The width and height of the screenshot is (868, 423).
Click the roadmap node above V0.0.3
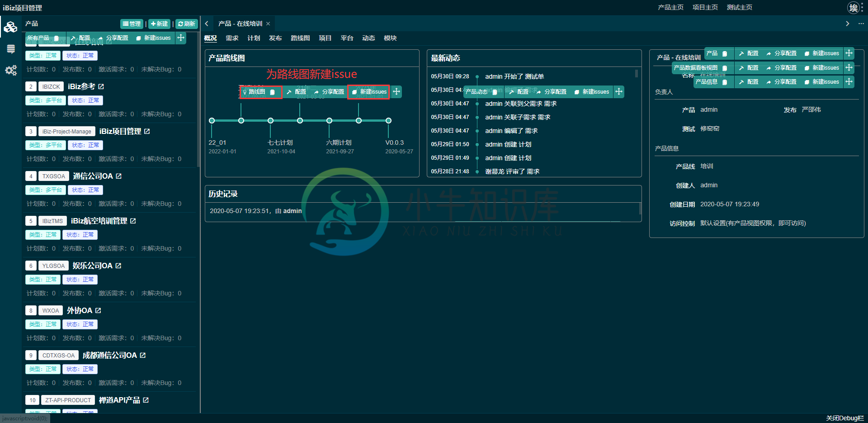(388, 120)
